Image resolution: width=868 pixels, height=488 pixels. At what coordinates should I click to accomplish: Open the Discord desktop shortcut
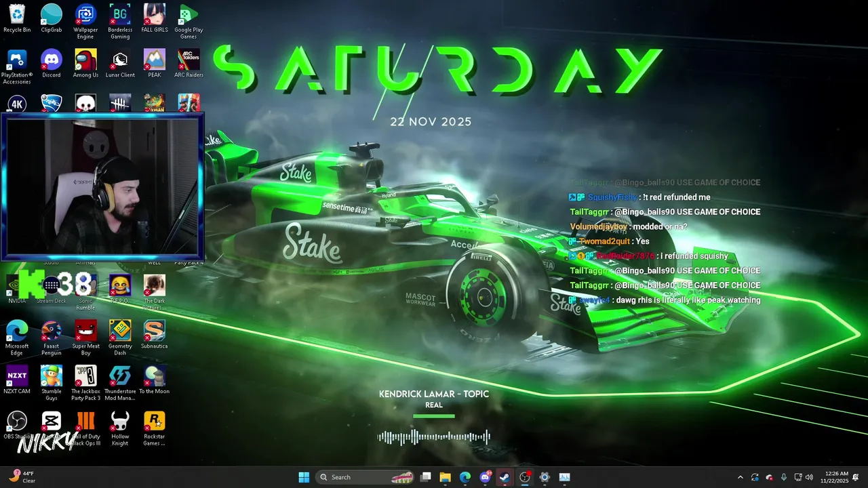pos(52,64)
